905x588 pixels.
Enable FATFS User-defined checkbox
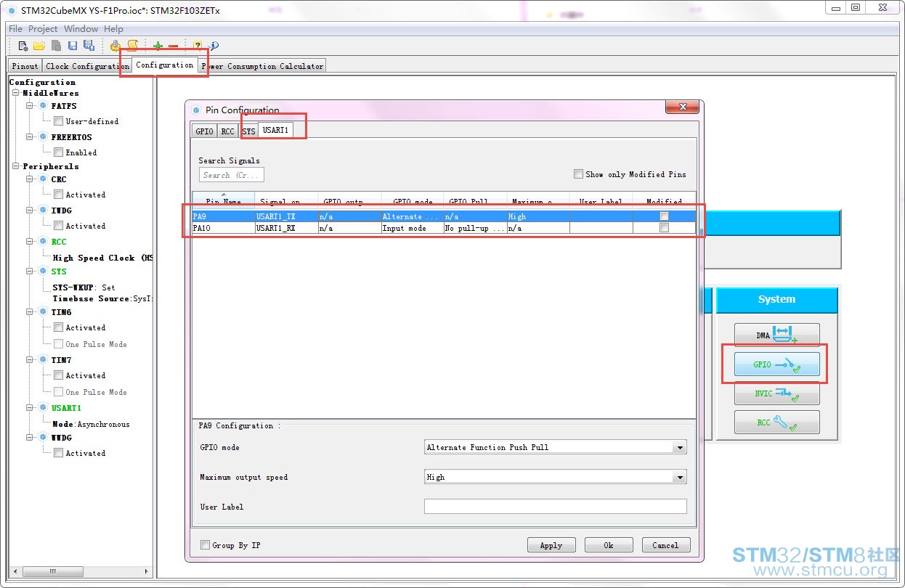pos(58,121)
